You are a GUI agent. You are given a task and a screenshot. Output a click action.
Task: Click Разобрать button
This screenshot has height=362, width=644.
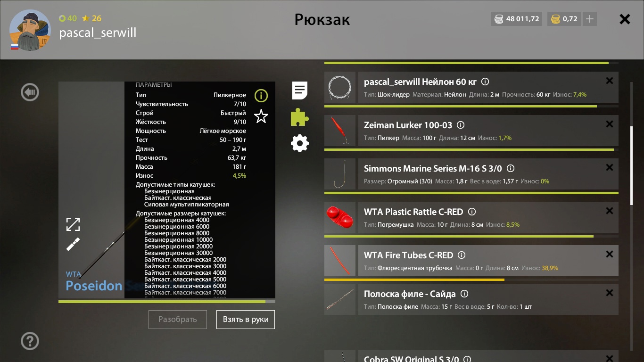coord(178,319)
